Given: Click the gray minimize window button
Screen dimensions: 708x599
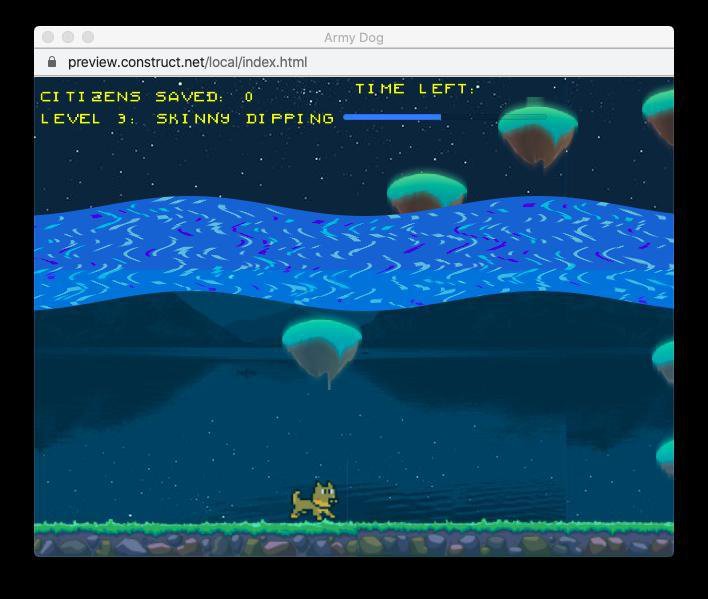Looking at the screenshot, I should (68, 37).
